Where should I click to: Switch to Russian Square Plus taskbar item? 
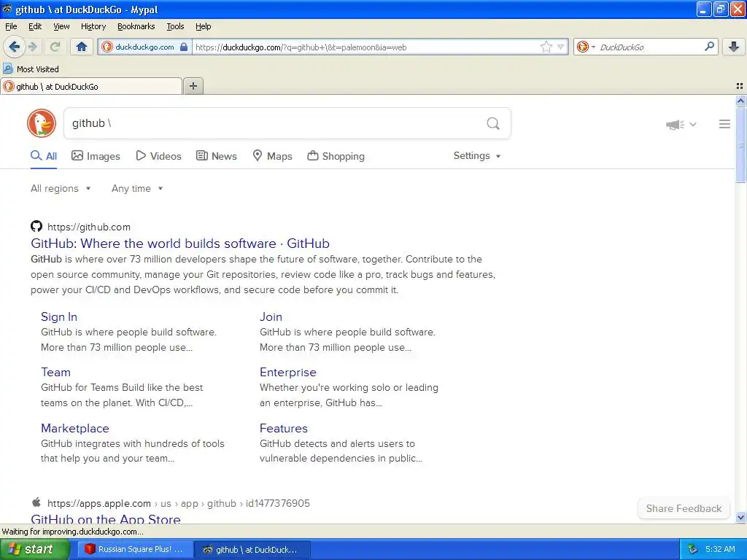pyautogui.click(x=135, y=549)
